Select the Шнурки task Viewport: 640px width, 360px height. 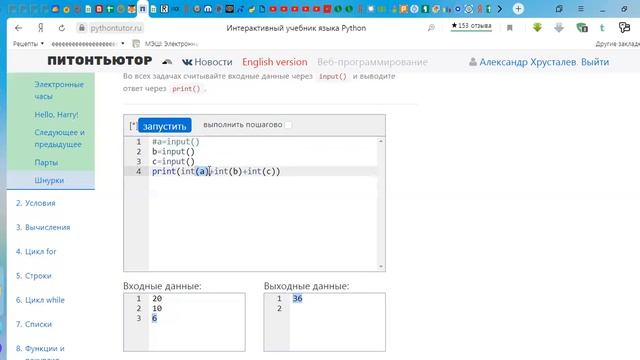coord(49,180)
